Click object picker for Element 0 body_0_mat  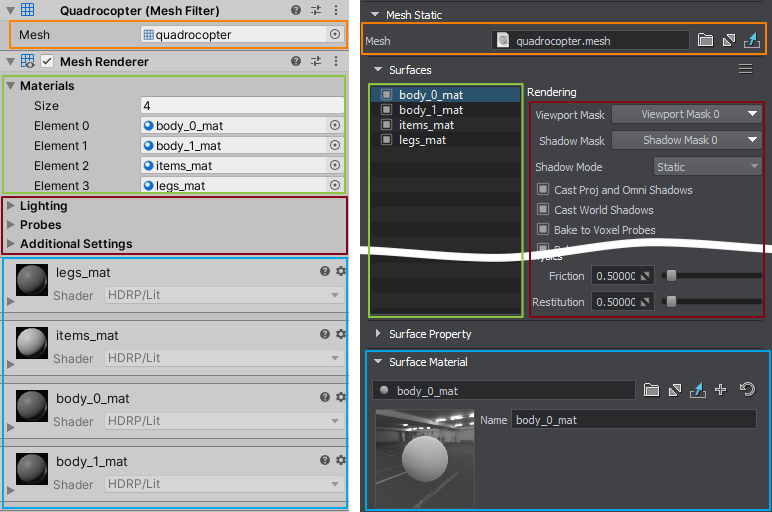(335, 126)
